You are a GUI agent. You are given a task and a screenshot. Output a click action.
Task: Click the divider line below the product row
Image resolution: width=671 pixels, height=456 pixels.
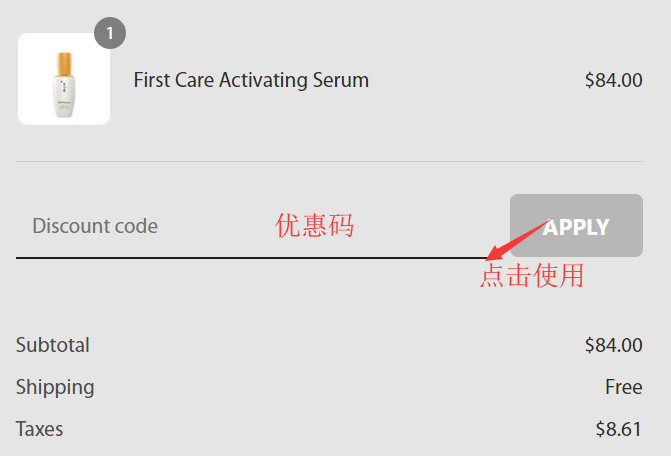pyautogui.click(x=329, y=161)
